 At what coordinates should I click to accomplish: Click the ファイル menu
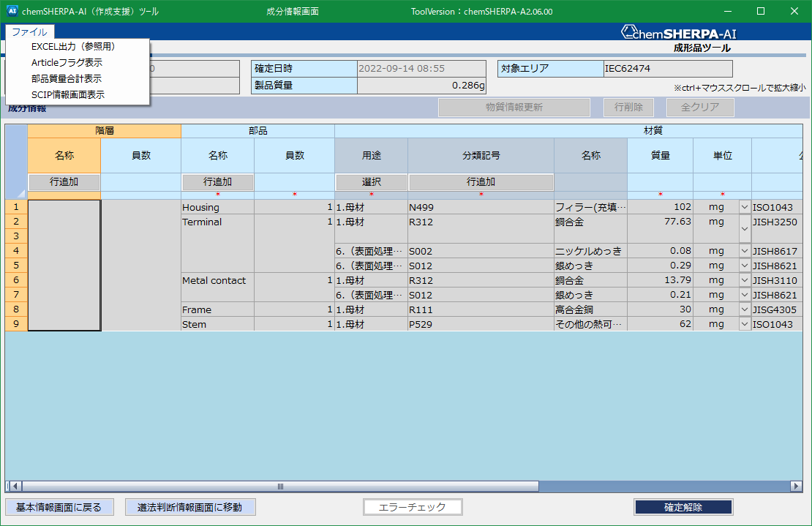(x=29, y=31)
